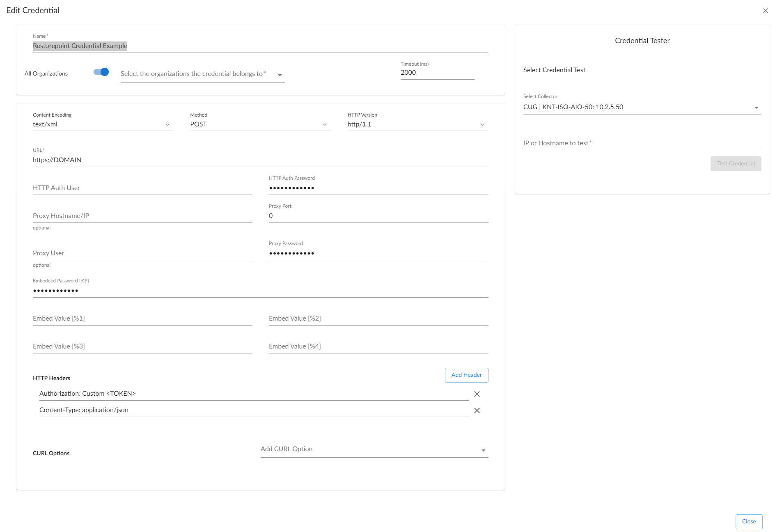Remove the Content-Type: application/json header
Image resolution: width=775 pixels, height=532 pixels.
477,410
